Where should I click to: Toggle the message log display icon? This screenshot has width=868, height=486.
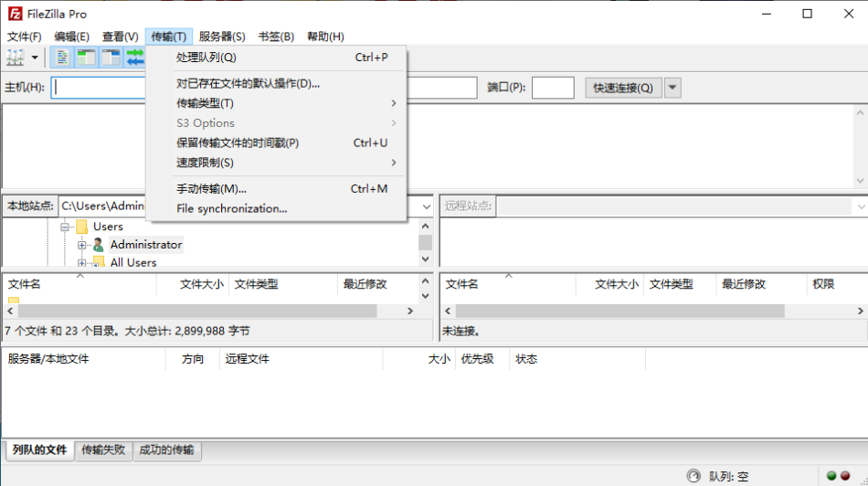click(62, 57)
